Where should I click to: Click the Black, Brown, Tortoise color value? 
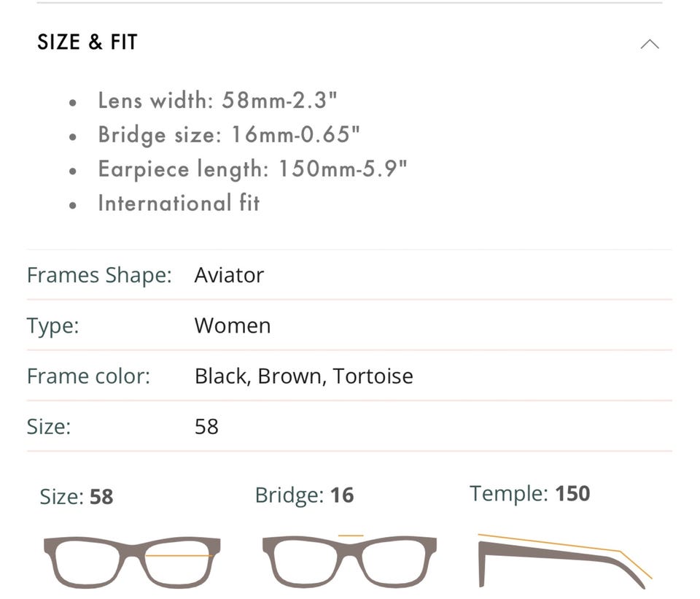click(303, 376)
